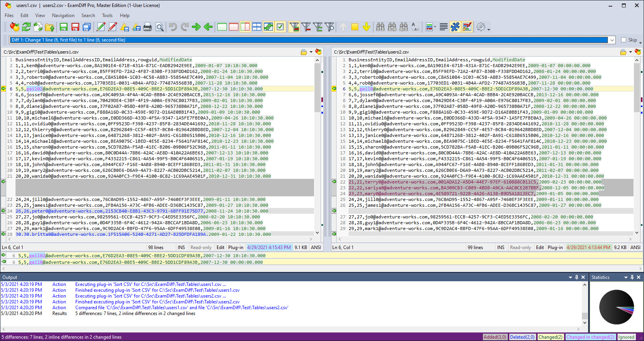Click the Save diff triangle with disk icon
The height and width of the screenshot is (341, 644).
coord(125,27)
